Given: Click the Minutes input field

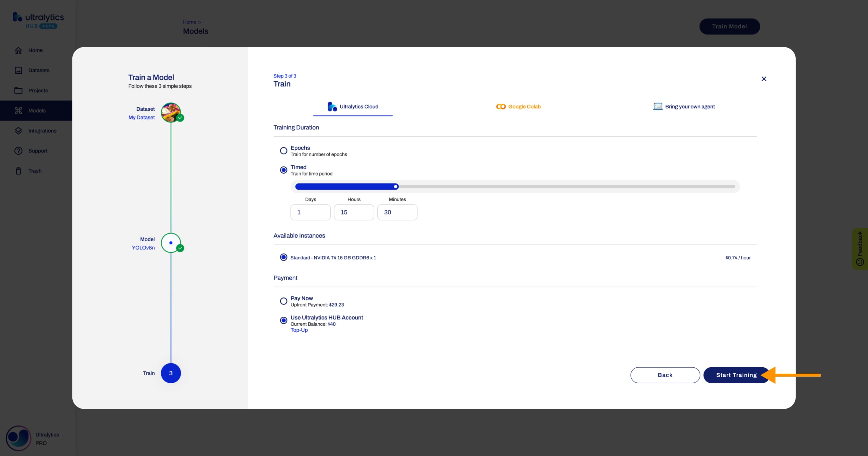Looking at the screenshot, I should click(397, 212).
